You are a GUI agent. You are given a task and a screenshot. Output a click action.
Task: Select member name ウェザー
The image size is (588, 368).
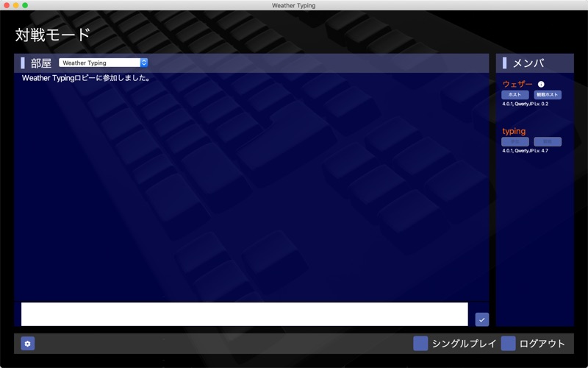pyautogui.click(x=517, y=84)
